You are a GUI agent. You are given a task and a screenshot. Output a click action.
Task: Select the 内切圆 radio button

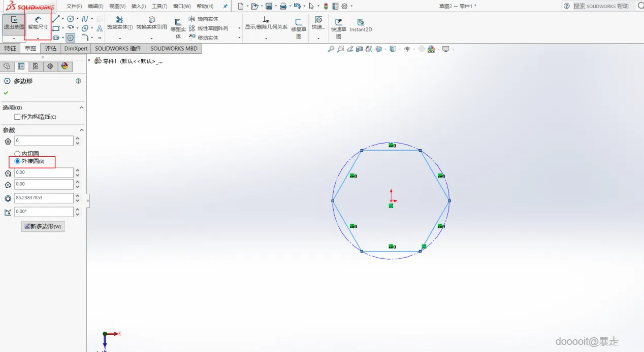coord(18,153)
